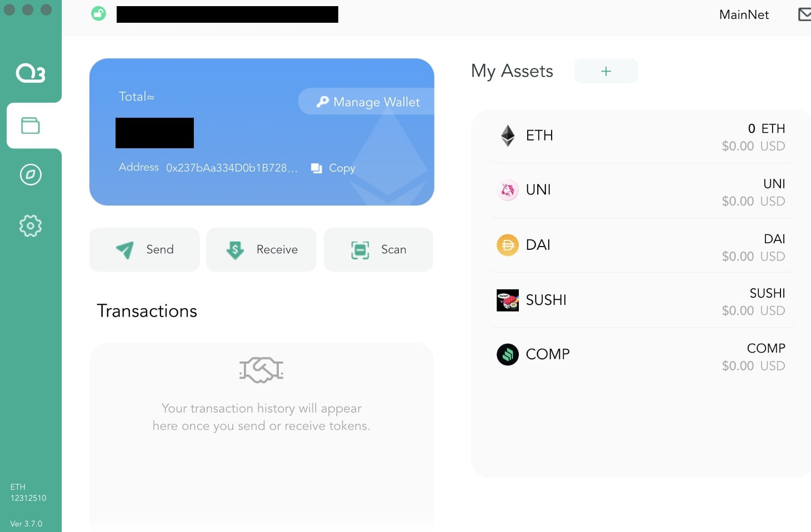The width and height of the screenshot is (811, 532).
Task: Click the ETH block height indicator
Action: pos(28,493)
